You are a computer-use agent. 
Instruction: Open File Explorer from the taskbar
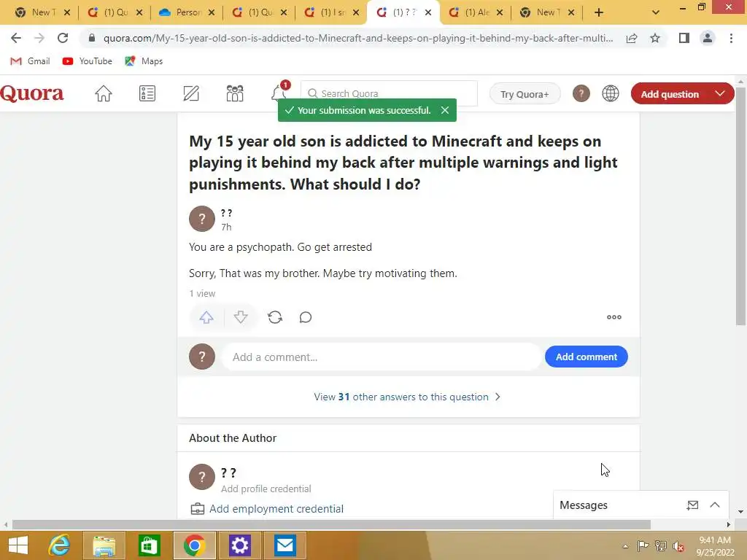click(x=104, y=545)
